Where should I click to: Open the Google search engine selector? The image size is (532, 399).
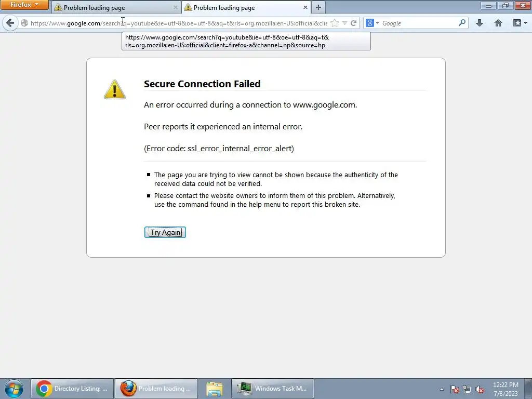tap(372, 23)
